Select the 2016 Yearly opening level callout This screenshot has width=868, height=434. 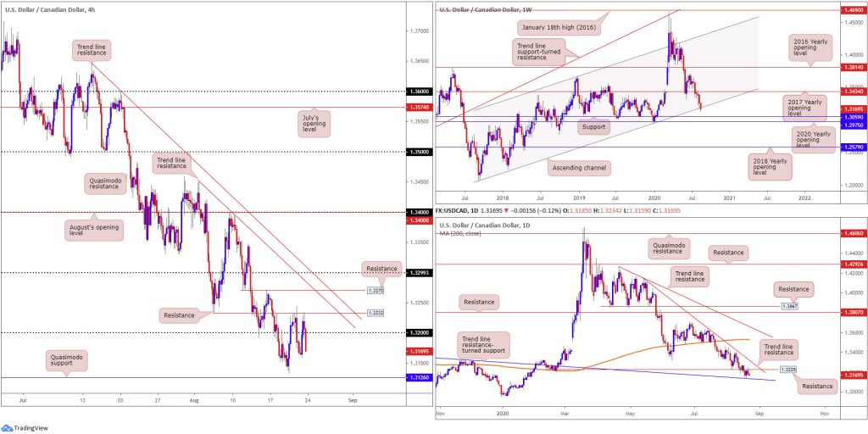(811, 50)
